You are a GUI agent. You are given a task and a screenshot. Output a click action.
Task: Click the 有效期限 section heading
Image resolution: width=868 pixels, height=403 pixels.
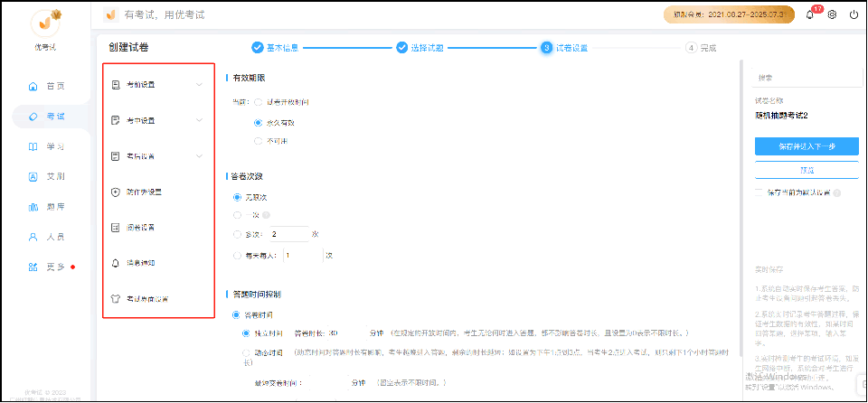coord(249,79)
